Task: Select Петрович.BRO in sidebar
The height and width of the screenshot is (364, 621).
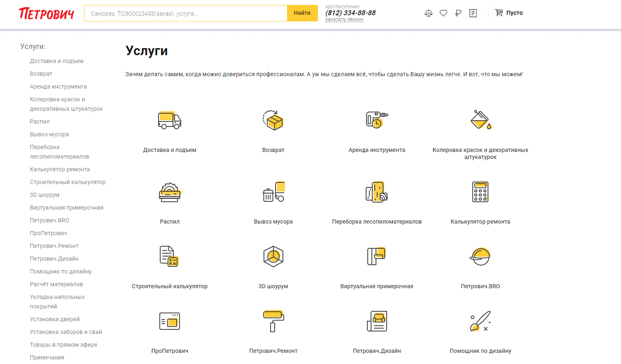Action: coord(49,220)
